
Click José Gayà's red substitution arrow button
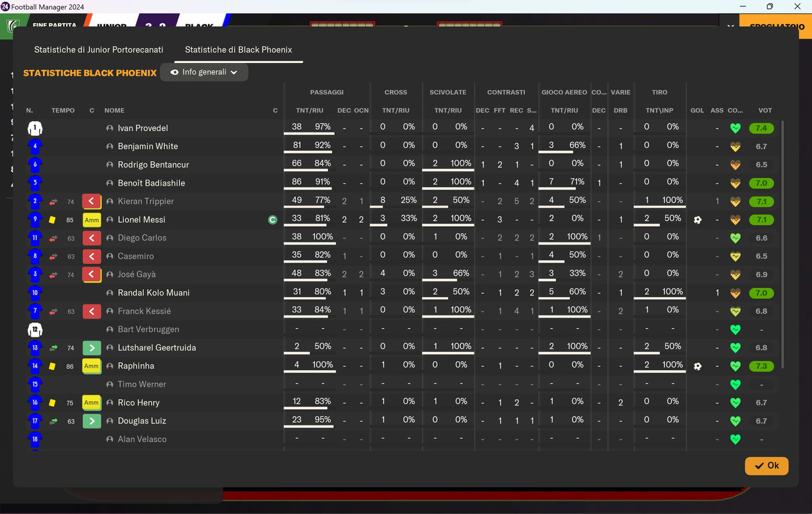click(92, 275)
